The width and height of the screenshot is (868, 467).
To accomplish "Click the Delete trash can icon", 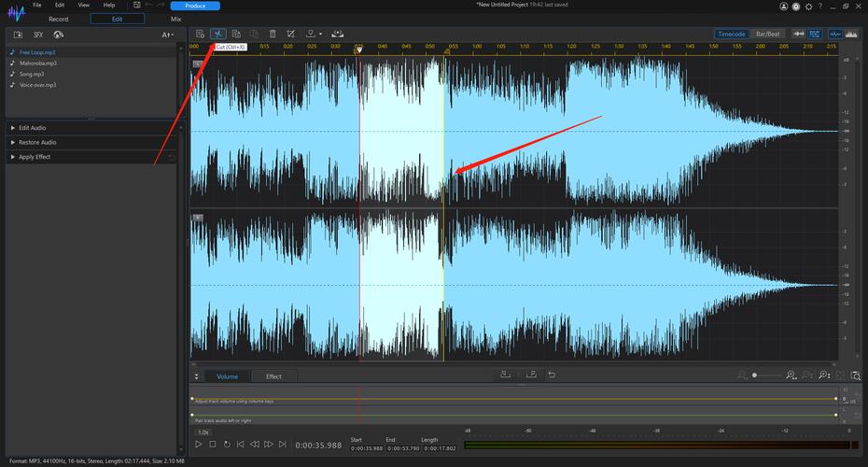I will [x=272, y=35].
